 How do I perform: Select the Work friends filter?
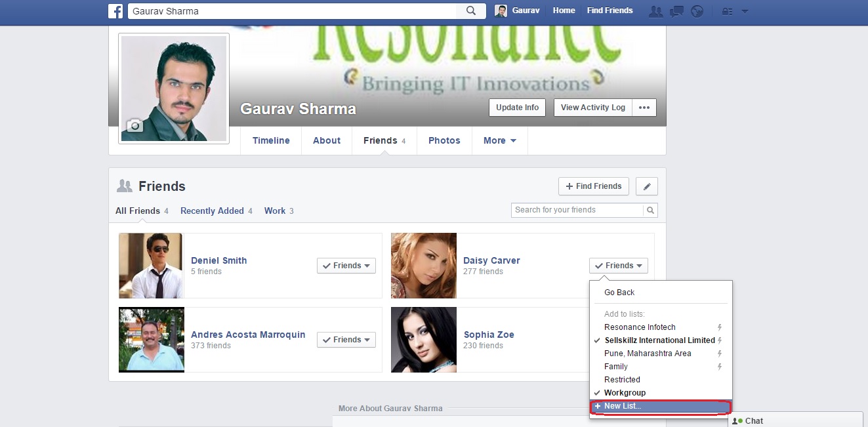(x=279, y=211)
